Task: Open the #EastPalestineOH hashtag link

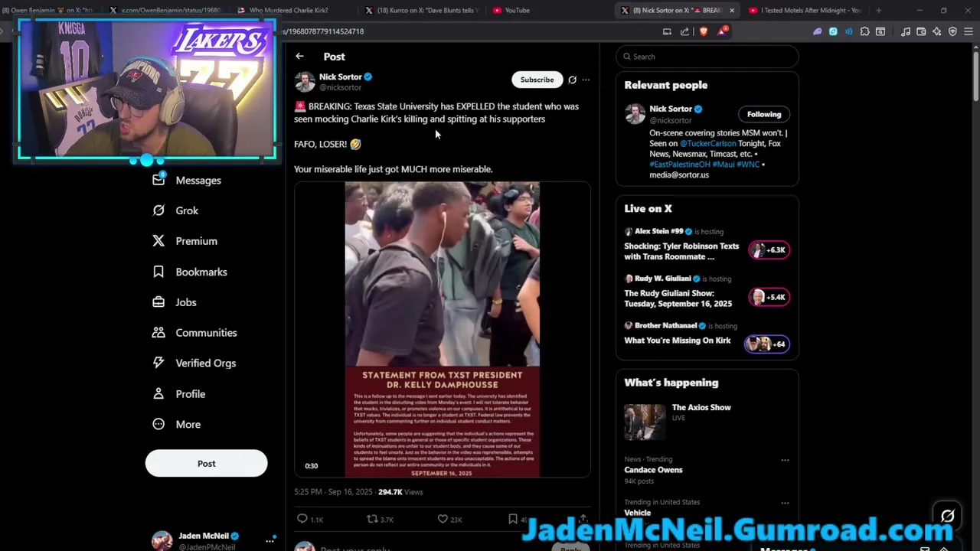Action: pyautogui.click(x=680, y=165)
